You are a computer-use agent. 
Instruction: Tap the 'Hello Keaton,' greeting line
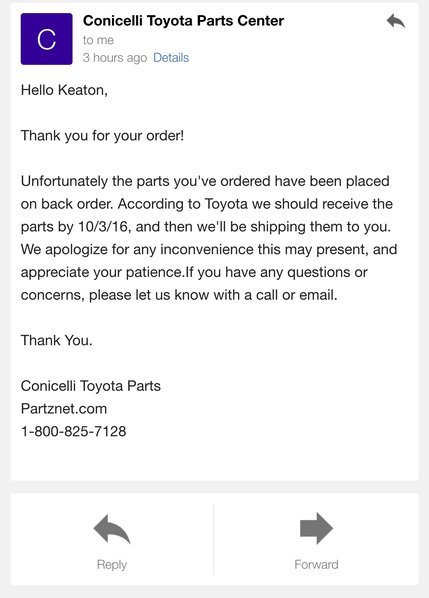64,90
